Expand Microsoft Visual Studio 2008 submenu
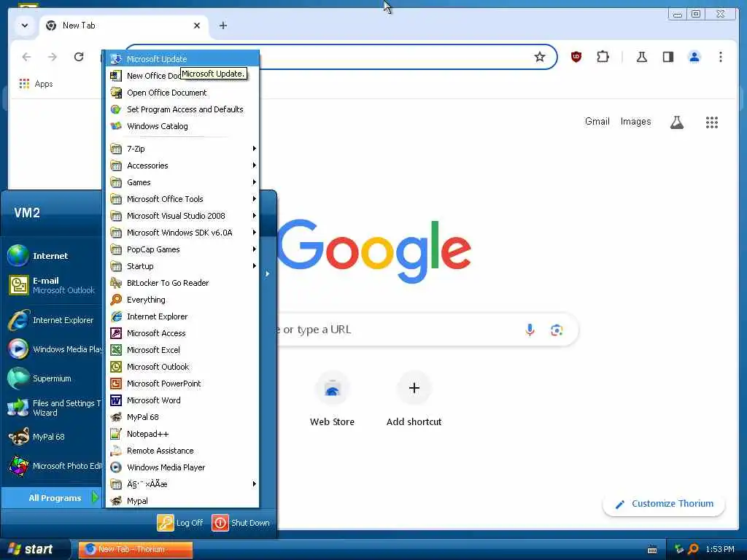The height and width of the screenshot is (560, 747). click(182, 216)
